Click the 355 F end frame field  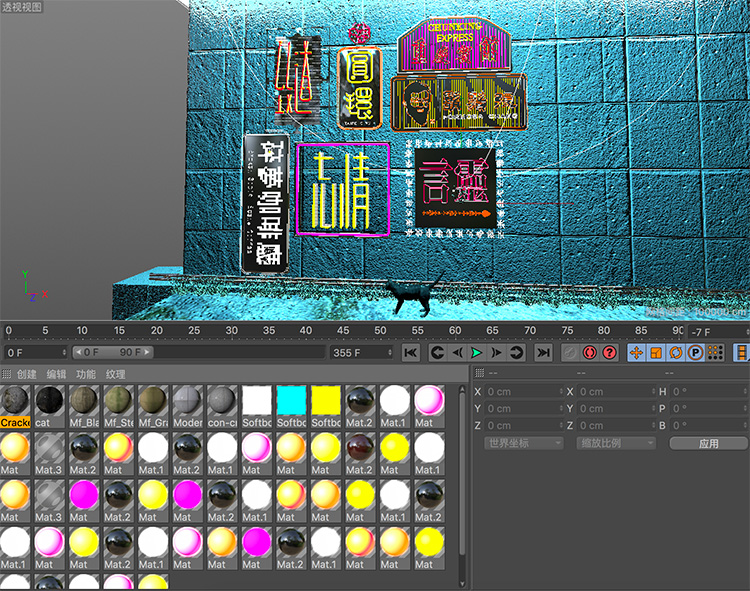[x=362, y=353]
